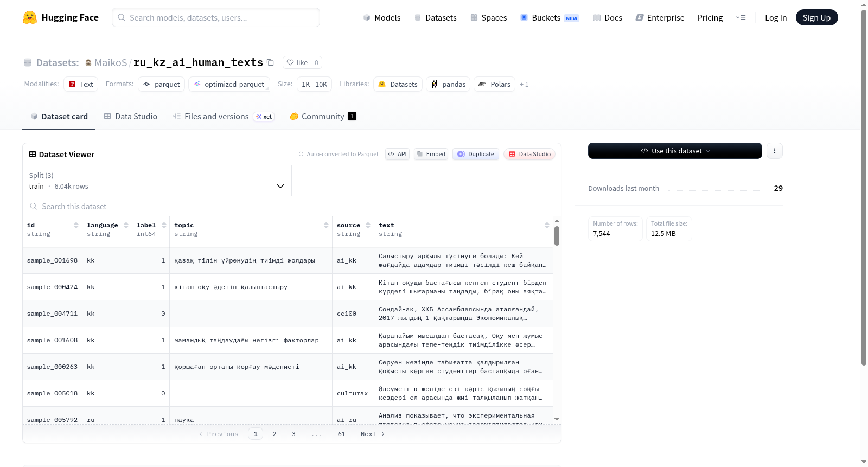Click the like heart button
Screen dimensions: 868x467
click(297, 62)
